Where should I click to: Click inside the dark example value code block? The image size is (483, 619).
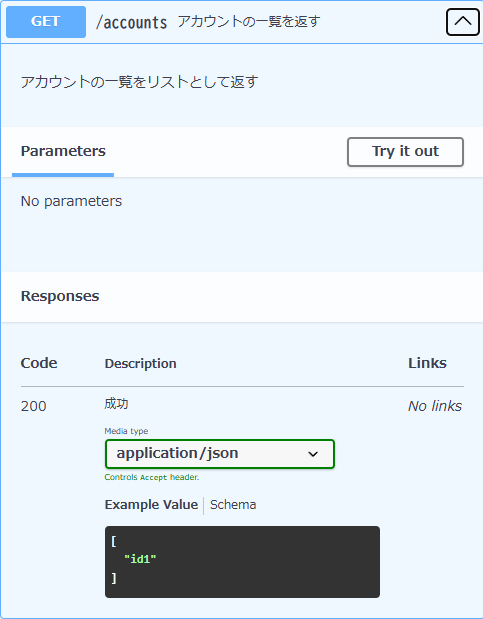pos(242,561)
